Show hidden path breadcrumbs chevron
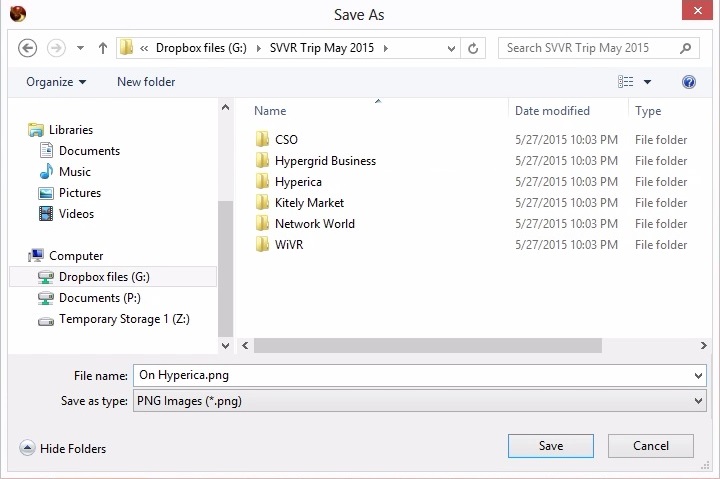The height and width of the screenshot is (479, 720). [144, 48]
